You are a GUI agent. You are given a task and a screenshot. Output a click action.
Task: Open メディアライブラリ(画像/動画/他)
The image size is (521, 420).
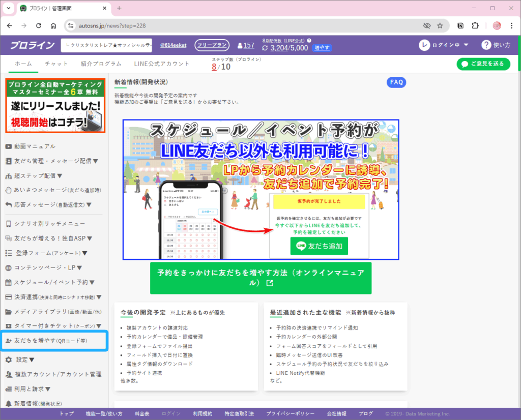[53, 311]
